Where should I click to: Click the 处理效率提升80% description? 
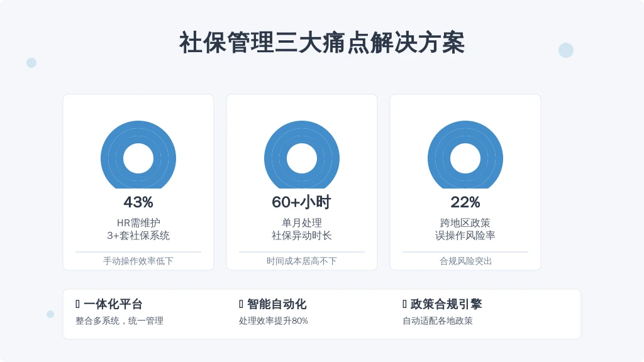point(274,321)
